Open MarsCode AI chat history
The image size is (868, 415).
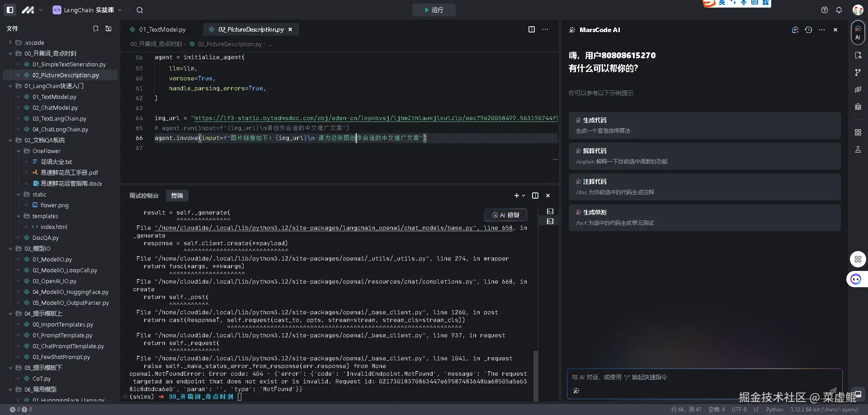tap(809, 30)
